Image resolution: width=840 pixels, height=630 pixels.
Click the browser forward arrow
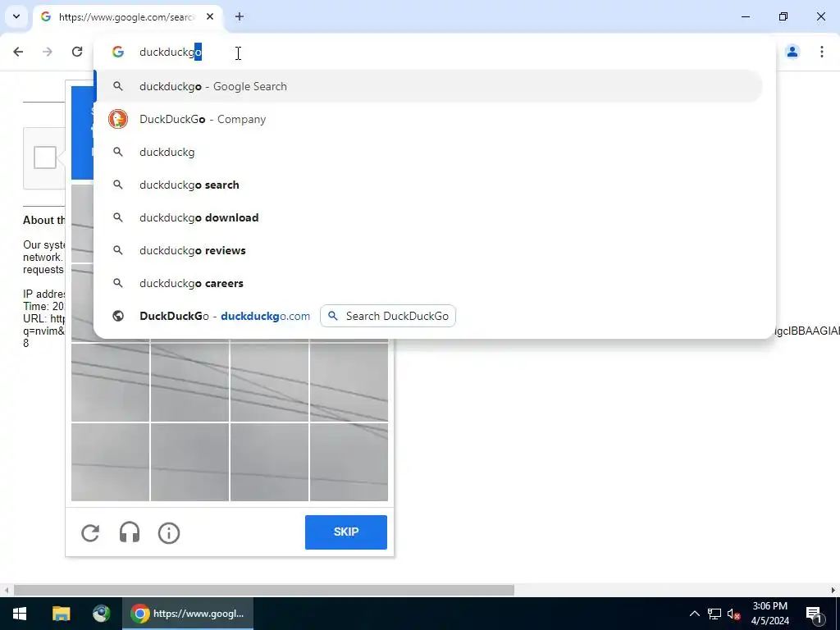click(48, 52)
